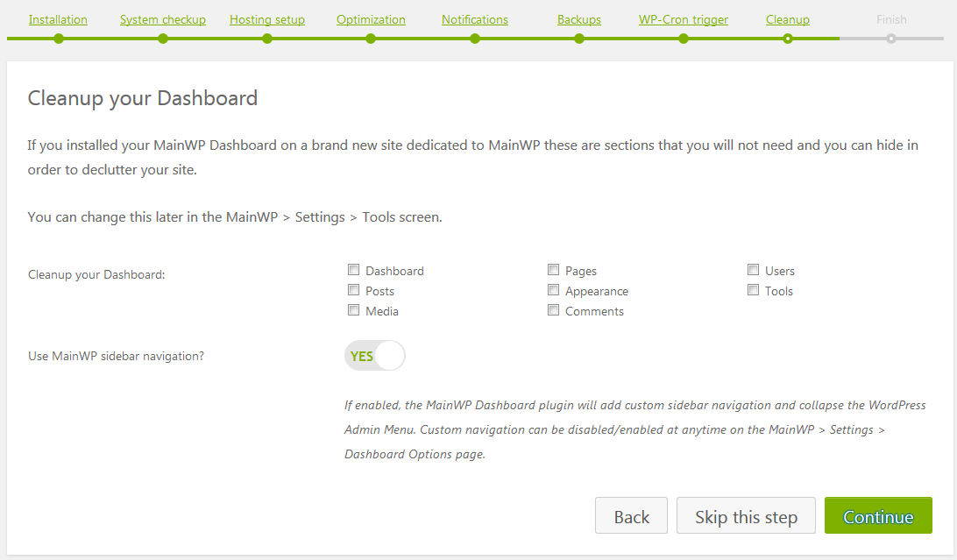This screenshot has height=560, width=957.
Task: Toggle MainWP sidebar navigation switch
Action: click(x=375, y=356)
